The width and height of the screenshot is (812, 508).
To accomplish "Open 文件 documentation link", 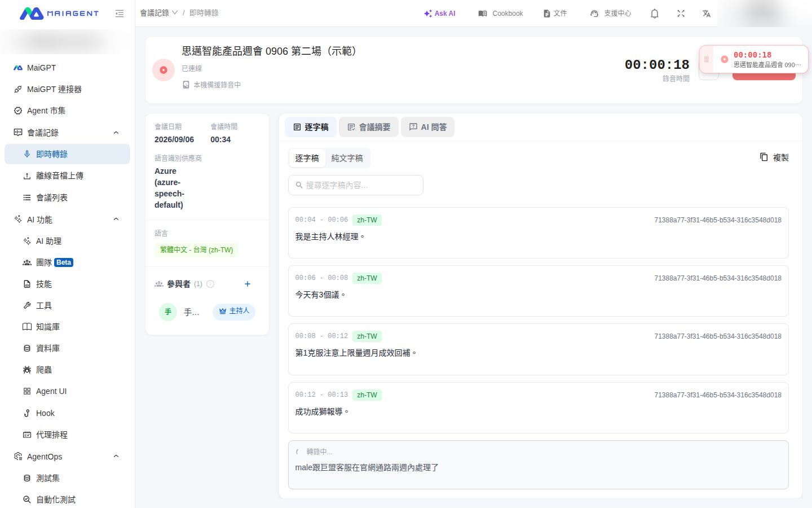I will pyautogui.click(x=555, y=14).
